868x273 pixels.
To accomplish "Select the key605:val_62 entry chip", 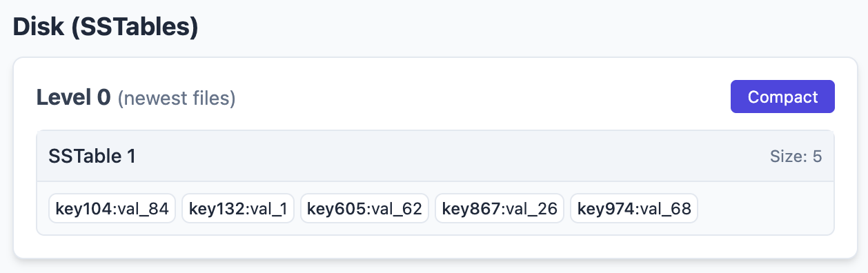I will tap(364, 208).
